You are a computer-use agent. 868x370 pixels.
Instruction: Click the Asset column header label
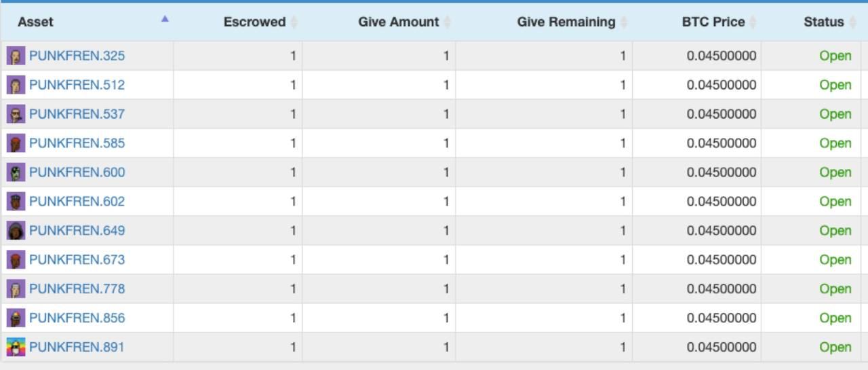coord(35,22)
